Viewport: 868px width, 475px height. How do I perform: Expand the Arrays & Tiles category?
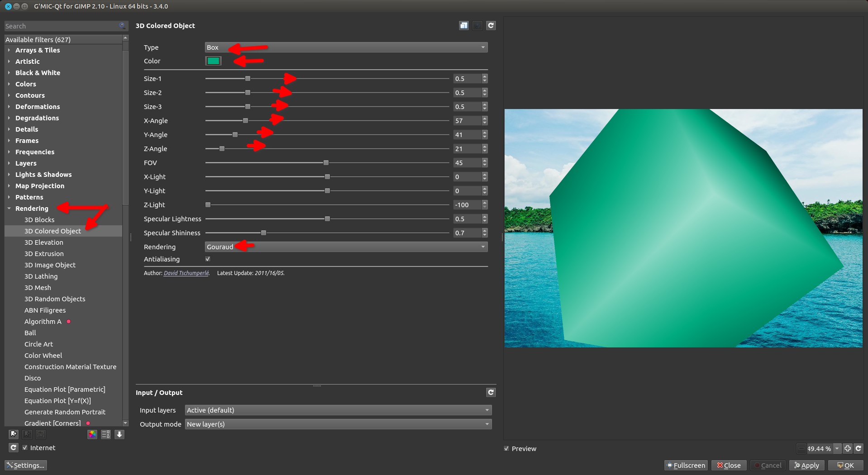[x=9, y=50]
